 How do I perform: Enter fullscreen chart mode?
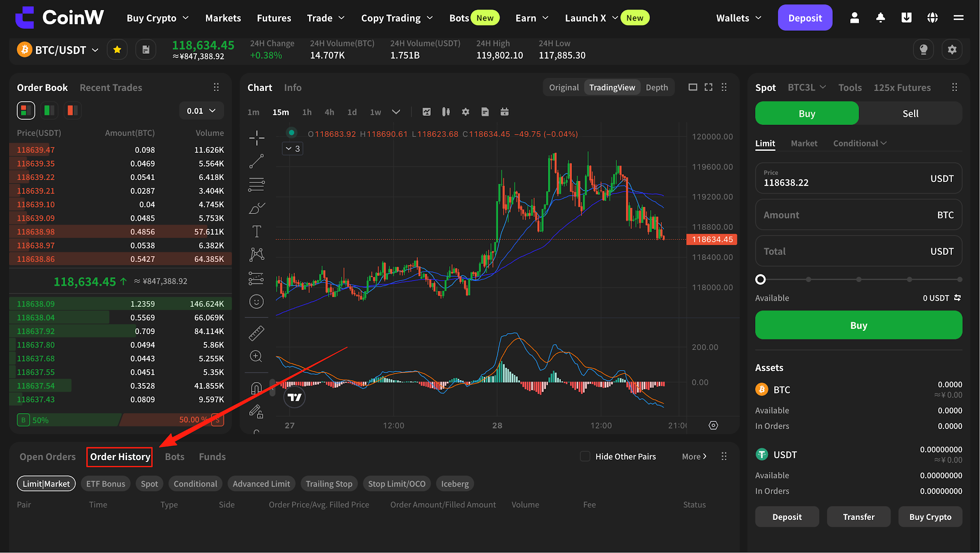709,87
